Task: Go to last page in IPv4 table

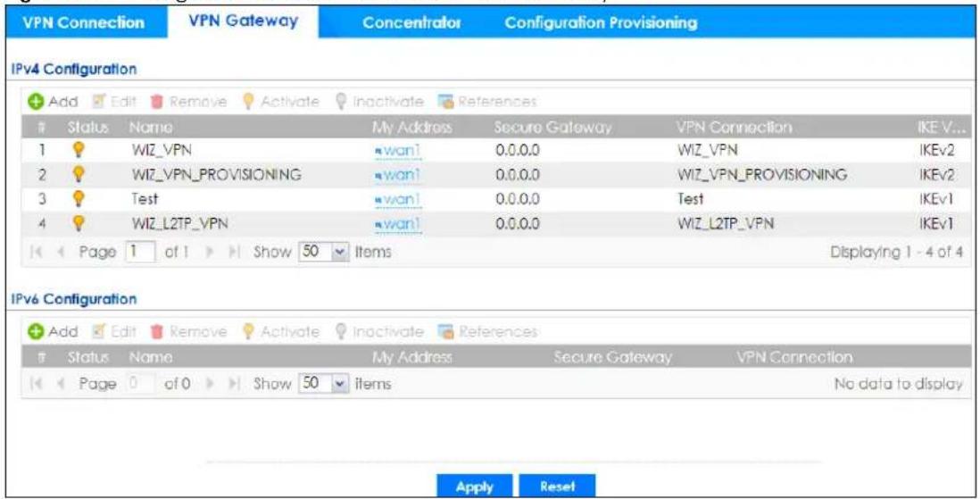Action: (235, 252)
